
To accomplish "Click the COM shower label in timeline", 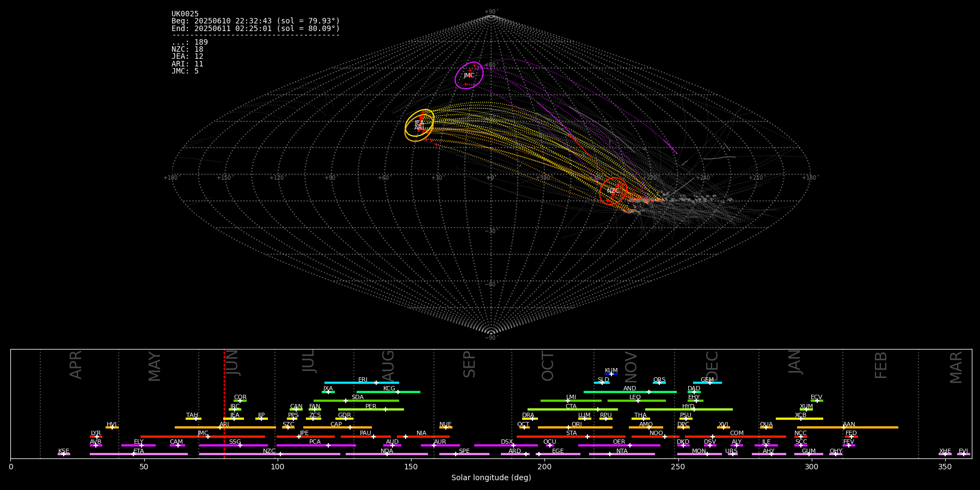I will coord(737,433).
